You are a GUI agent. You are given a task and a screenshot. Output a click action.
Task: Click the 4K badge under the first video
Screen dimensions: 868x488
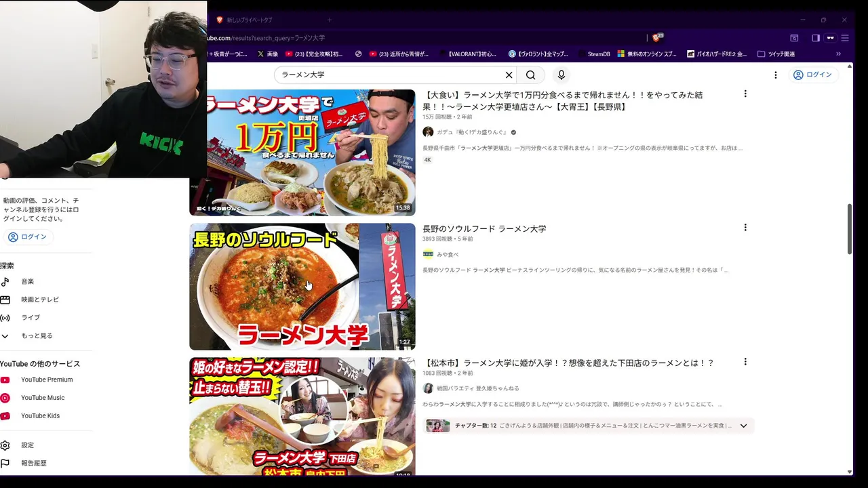click(428, 160)
